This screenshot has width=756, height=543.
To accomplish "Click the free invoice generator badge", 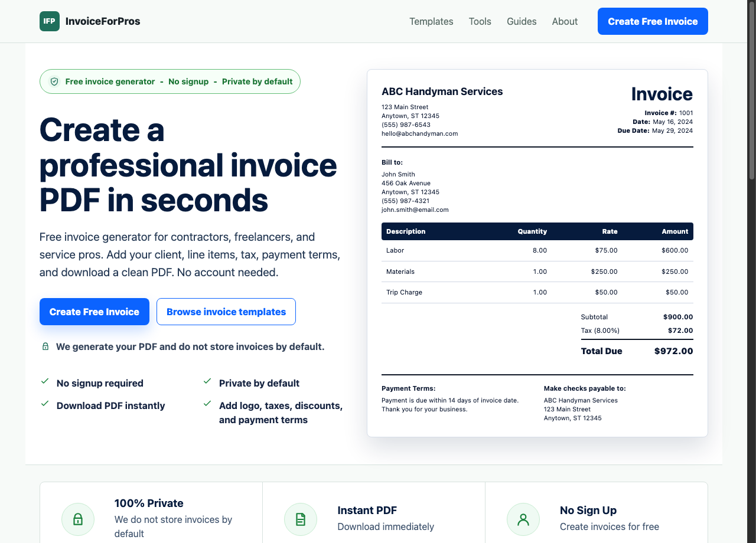I will pos(170,81).
